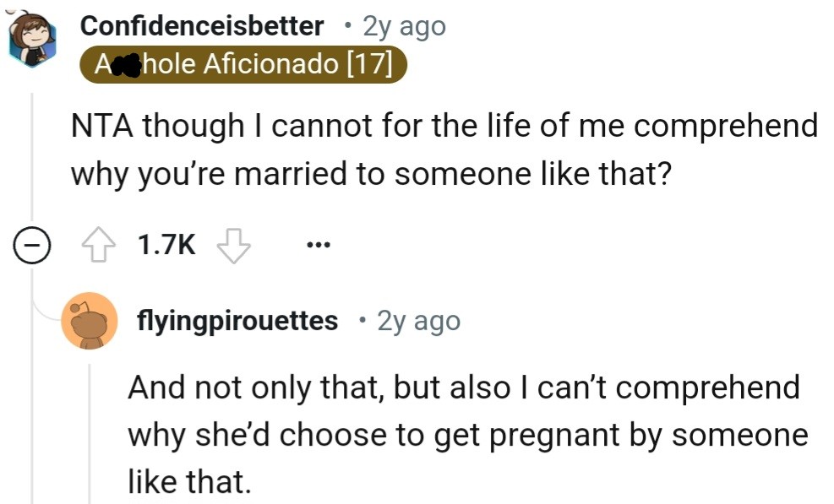
Task: Click the "2y ago" timestamp on flyingpirouettes' reply
Action: pos(418,321)
